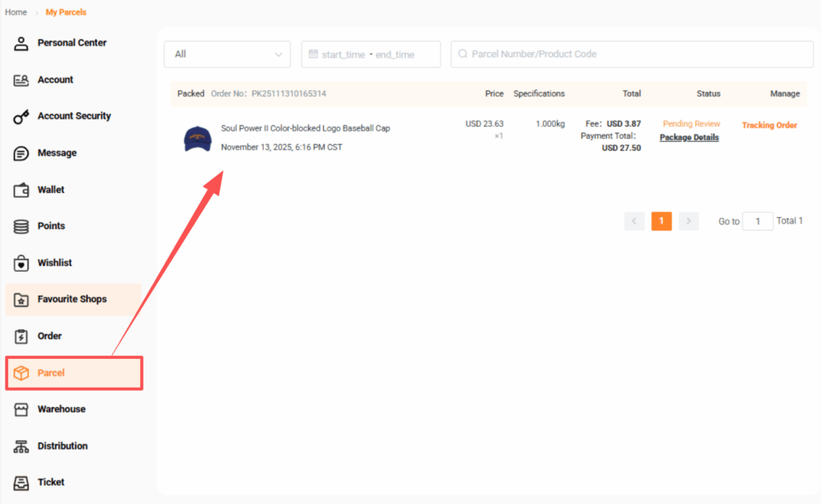Click the Personal Center person icon
The width and height of the screenshot is (821, 504).
(x=22, y=43)
